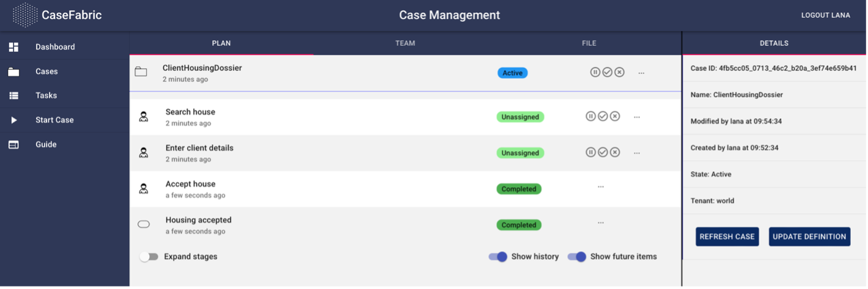
Task: Enable the Expand stages toggle
Action: (x=149, y=257)
